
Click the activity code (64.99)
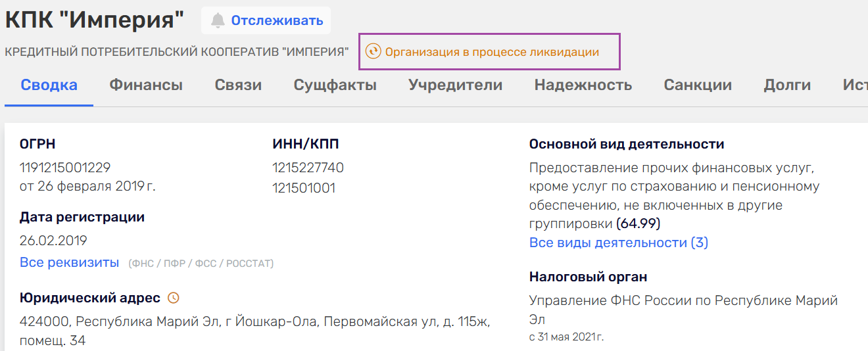pyautogui.click(x=638, y=223)
